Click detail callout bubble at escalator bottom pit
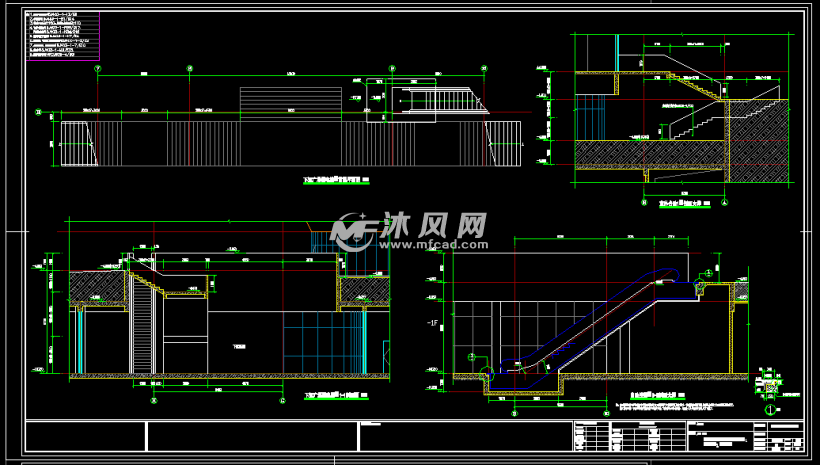This screenshot has height=465, width=820. (x=472, y=357)
